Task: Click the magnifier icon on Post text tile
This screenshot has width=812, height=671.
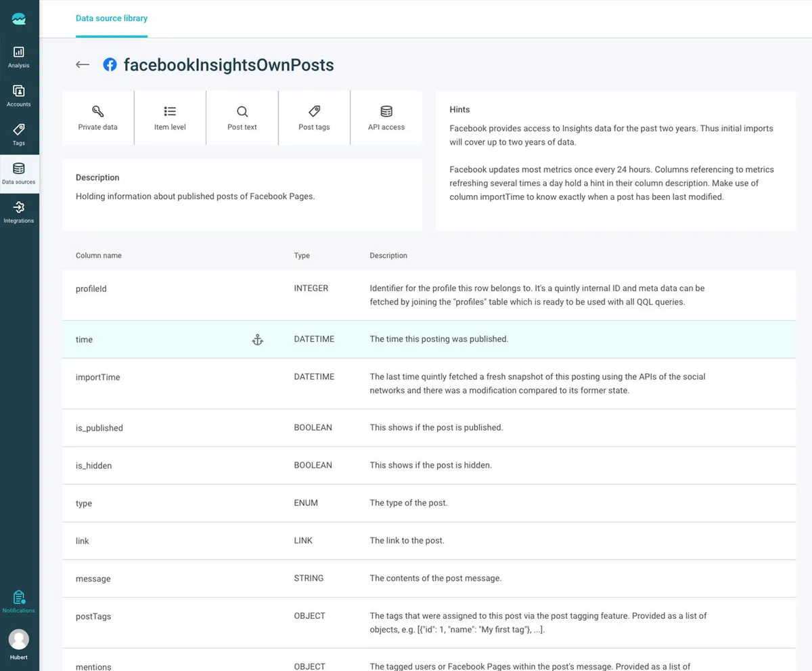Action: [242, 111]
